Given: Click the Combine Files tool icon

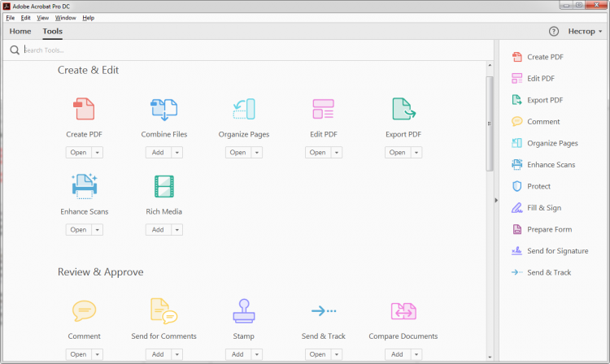Looking at the screenshot, I should (163, 109).
